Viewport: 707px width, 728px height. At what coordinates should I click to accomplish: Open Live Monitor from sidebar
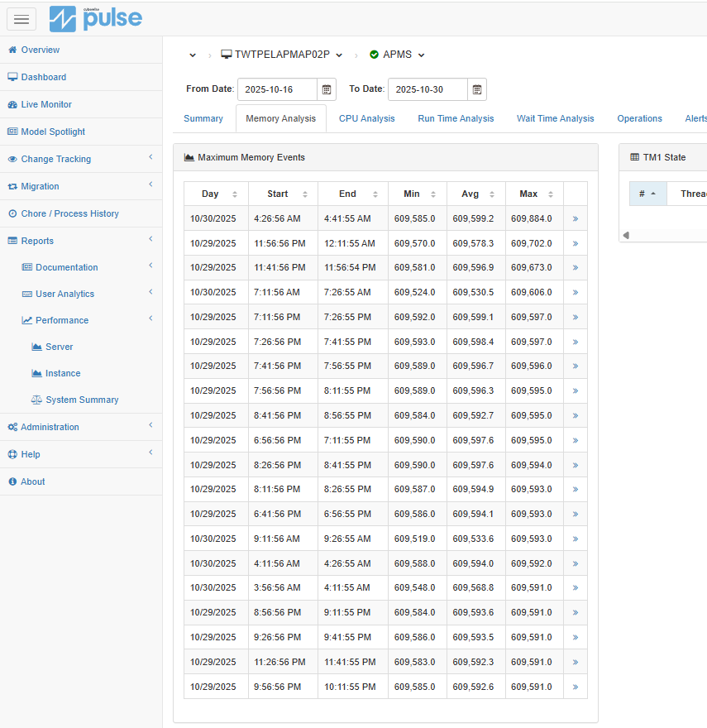pyautogui.click(x=46, y=104)
